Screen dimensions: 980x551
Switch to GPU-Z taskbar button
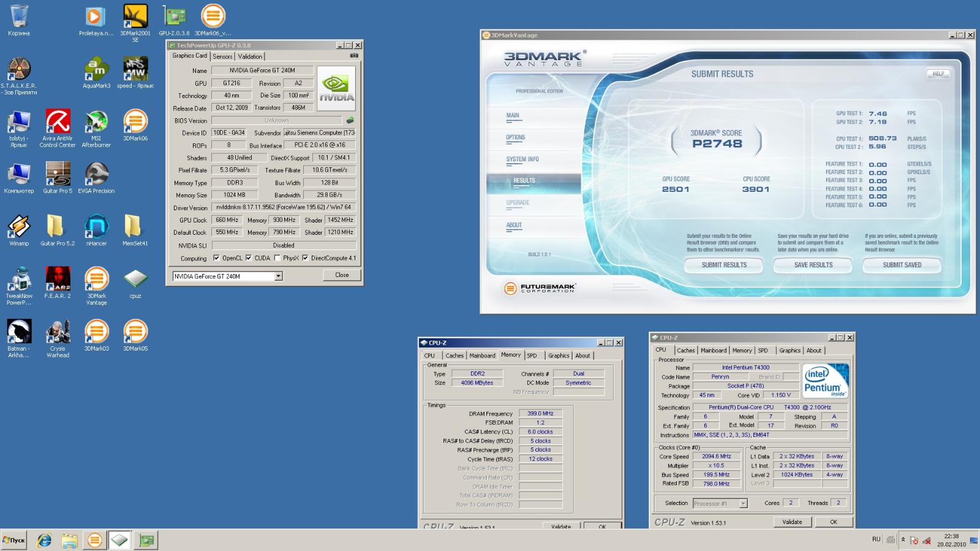[x=146, y=541]
